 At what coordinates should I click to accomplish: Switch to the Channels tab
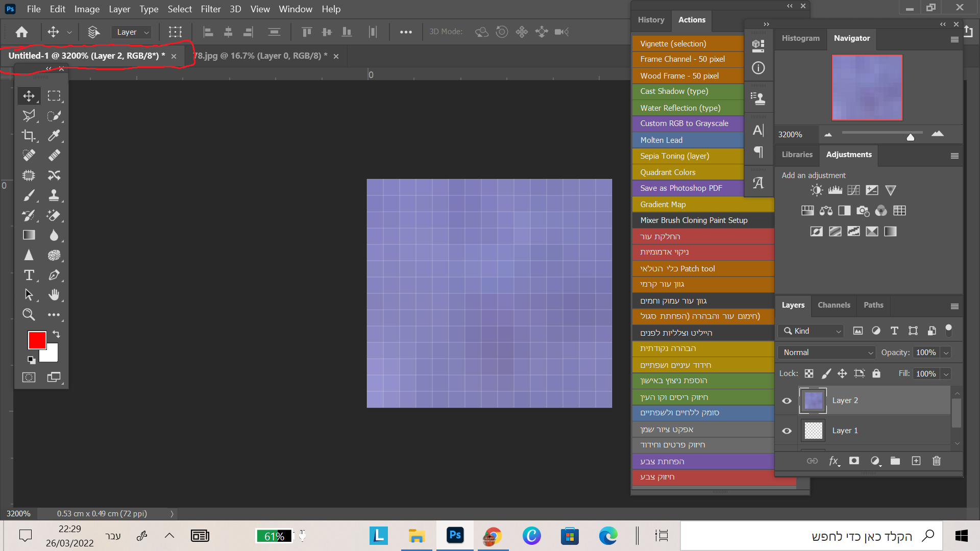834,305
